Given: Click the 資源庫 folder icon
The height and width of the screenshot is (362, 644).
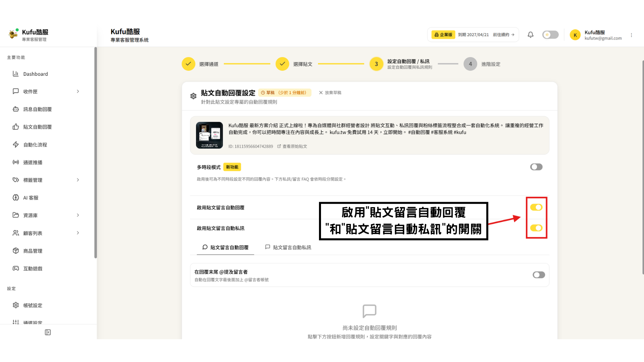Looking at the screenshot, I should 16,215.
